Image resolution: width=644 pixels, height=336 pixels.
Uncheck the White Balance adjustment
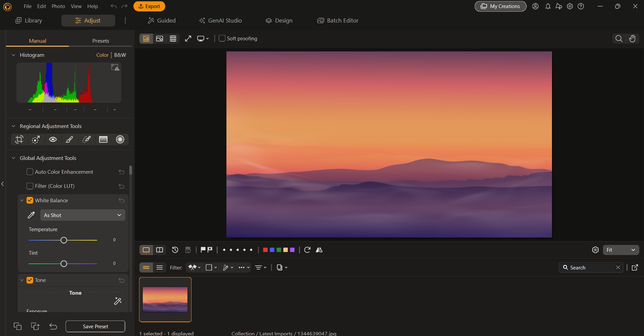click(30, 200)
